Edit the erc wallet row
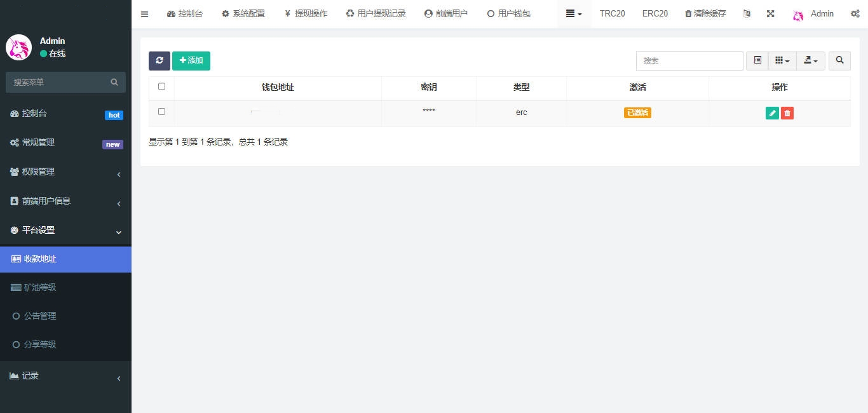The width and height of the screenshot is (868, 413). 772,113
